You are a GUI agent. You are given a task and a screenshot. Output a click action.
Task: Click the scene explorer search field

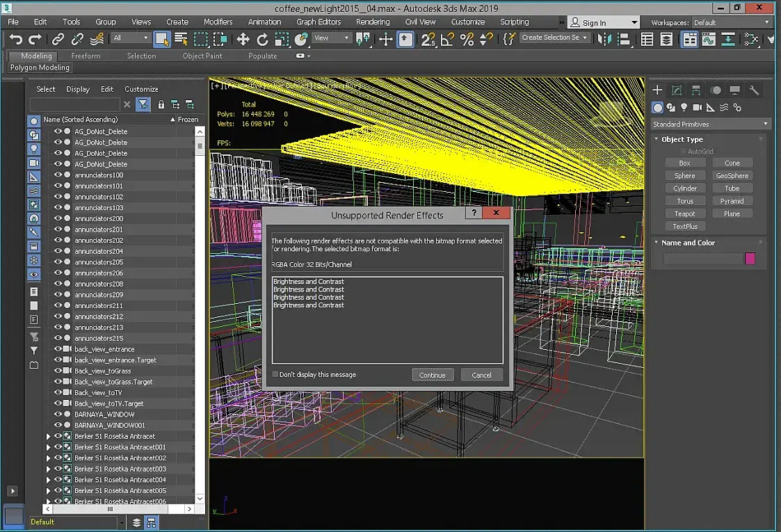click(74, 104)
